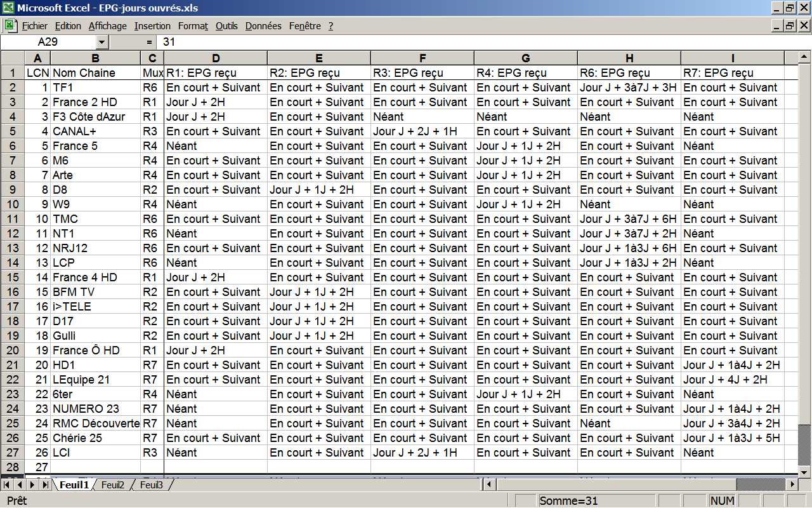Screen dimensions: 812x508
Task: Click the equals sign Edit Formula button
Action: coord(150,42)
